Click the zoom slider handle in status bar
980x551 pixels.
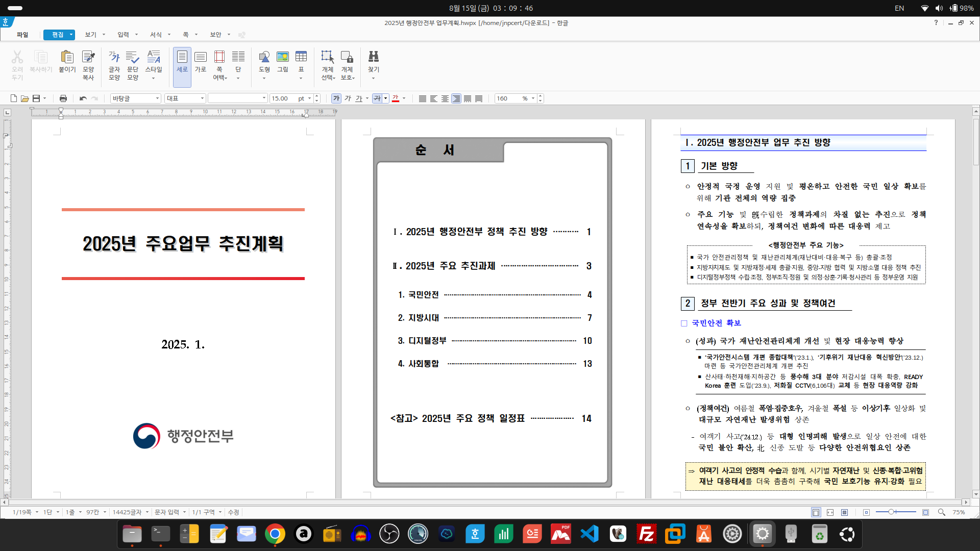point(891,512)
